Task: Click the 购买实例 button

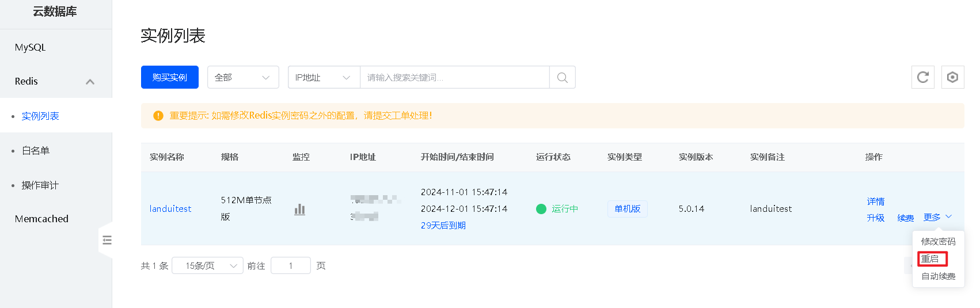Action: pyautogui.click(x=169, y=78)
